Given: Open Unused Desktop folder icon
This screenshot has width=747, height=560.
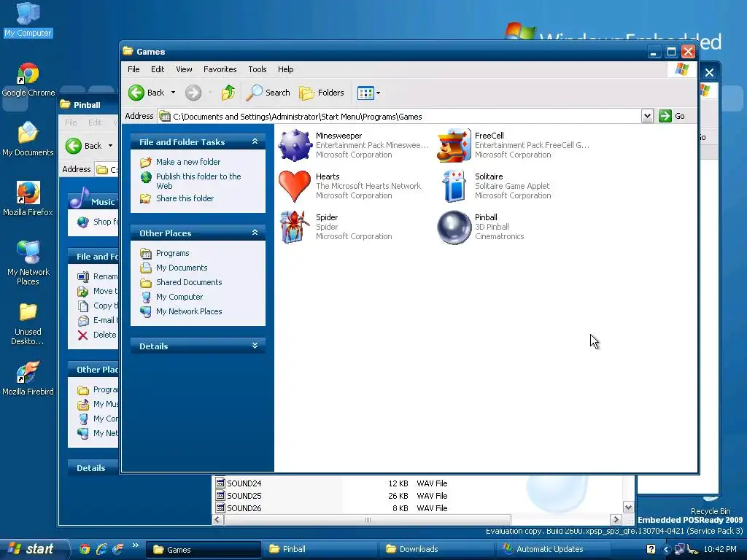Looking at the screenshot, I should [28, 323].
